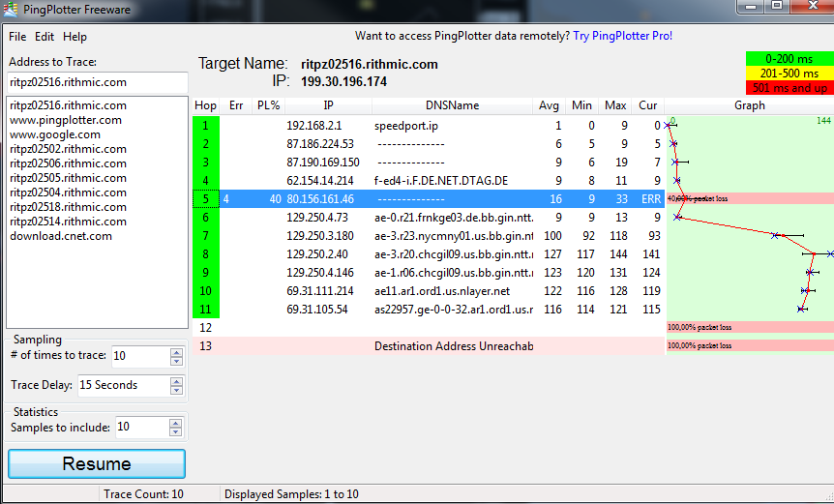Click the PingPlotter app icon in title bar

pos(10,9)
